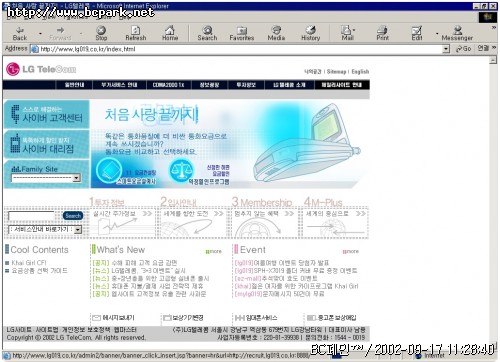Show browsing History from the toolbar
The height and width of the screenshot is (362, 500).
tap(311, 33)
